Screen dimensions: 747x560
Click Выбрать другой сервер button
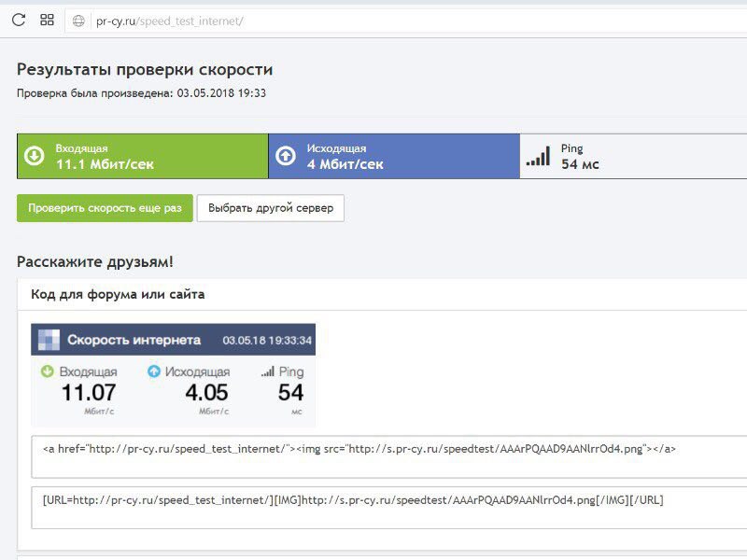coord(271,208)
